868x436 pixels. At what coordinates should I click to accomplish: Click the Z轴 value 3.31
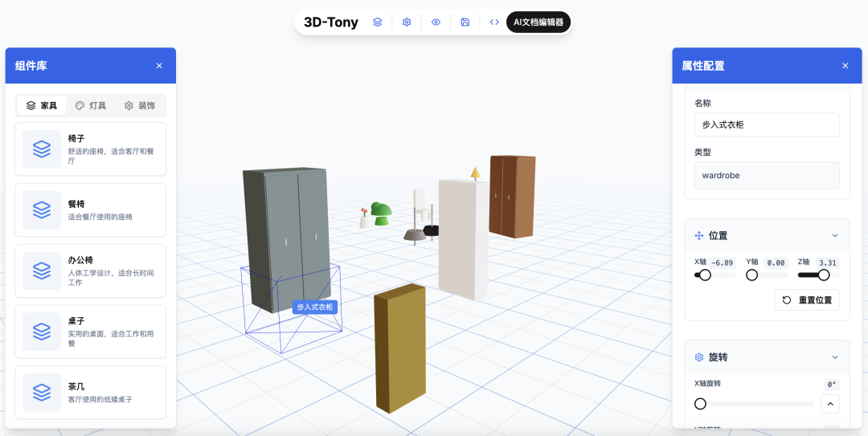point(828,263)
